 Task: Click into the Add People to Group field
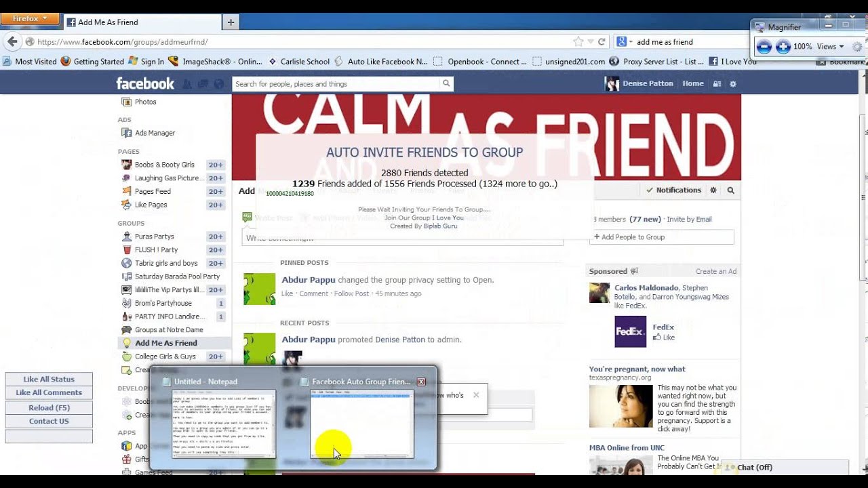tap(661, 237)
